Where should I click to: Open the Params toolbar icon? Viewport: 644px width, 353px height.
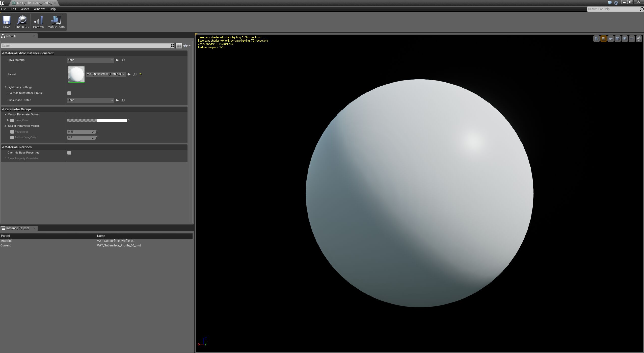(38, 22)
